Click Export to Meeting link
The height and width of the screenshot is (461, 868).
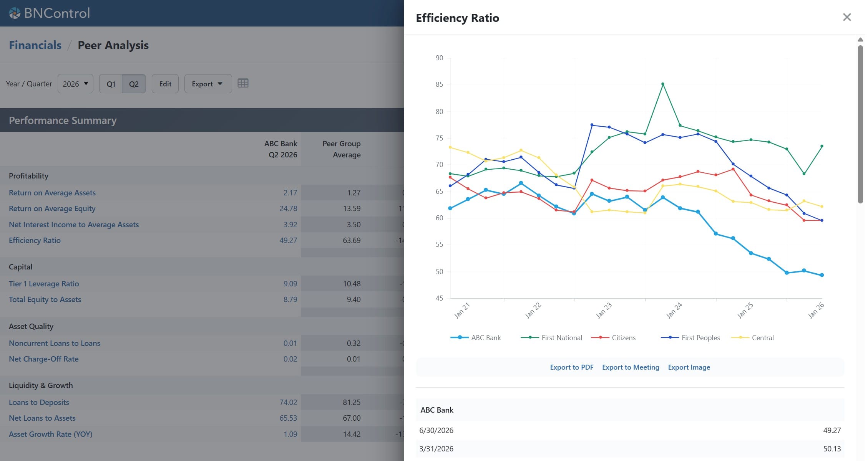click(x=631, y=367)
